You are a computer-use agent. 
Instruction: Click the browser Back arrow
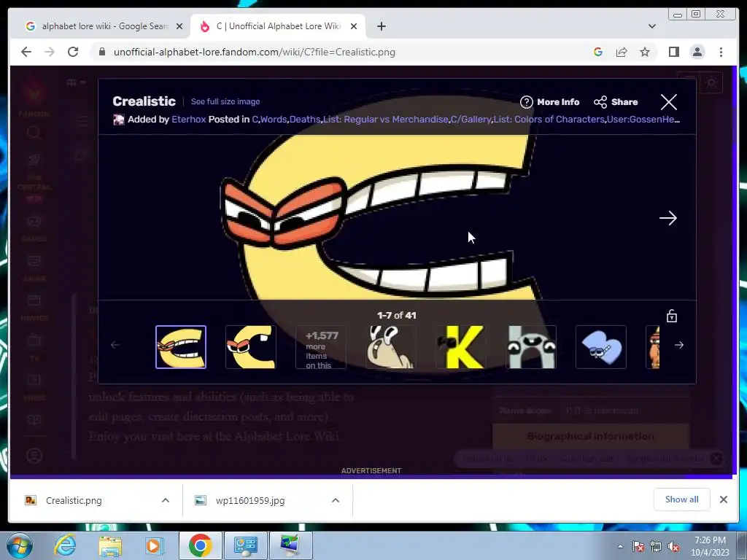(26, 52)
